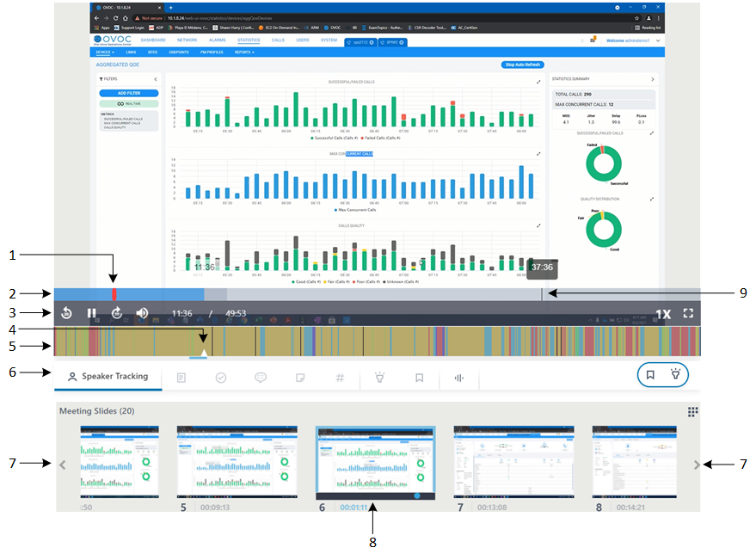
Task: Add bookmark using right-side bookmark button
Action: (x=651, y=375)
